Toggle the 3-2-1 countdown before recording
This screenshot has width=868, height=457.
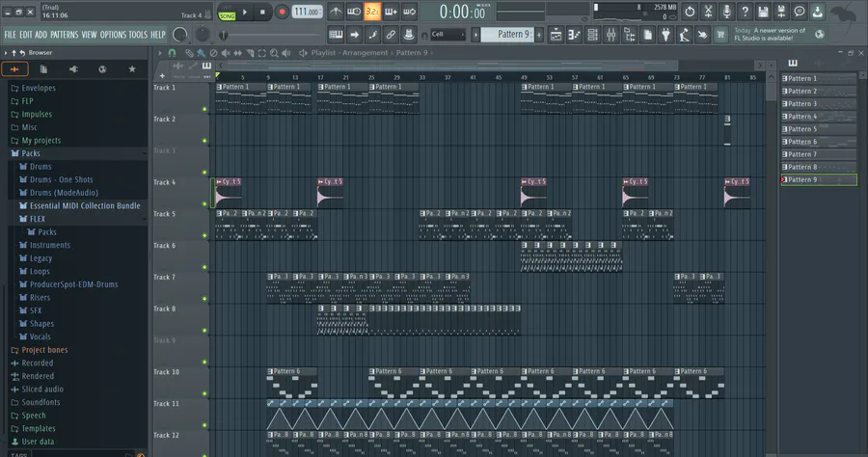[x=372, y=12]
